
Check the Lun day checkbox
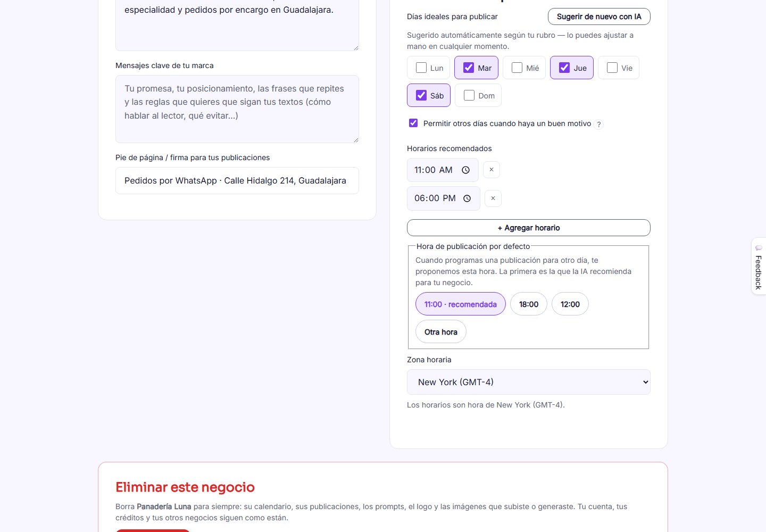[421, 68]
